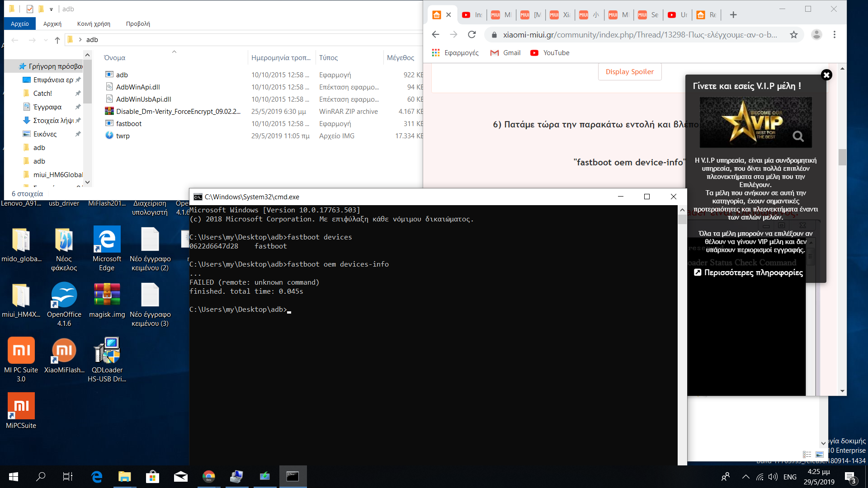This screenshot has height=488, width=868.
Task: Close the VIP popup with X
Action: [x=826, y=75]
